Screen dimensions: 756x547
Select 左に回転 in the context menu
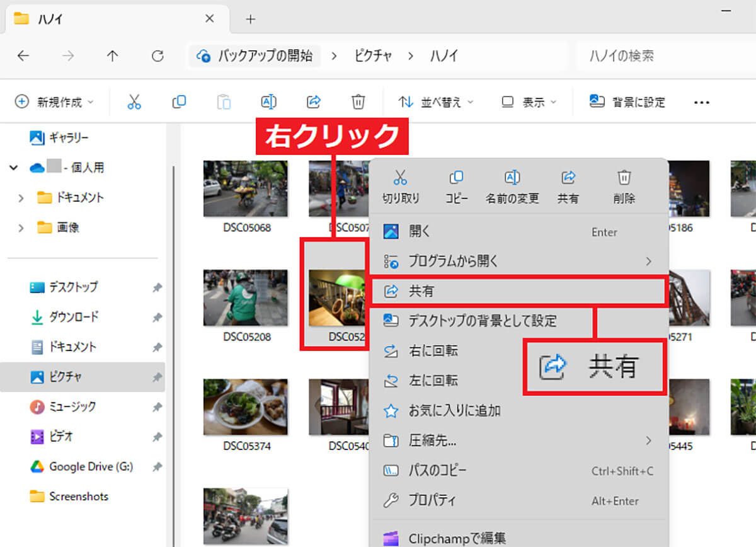coord(518,381)
